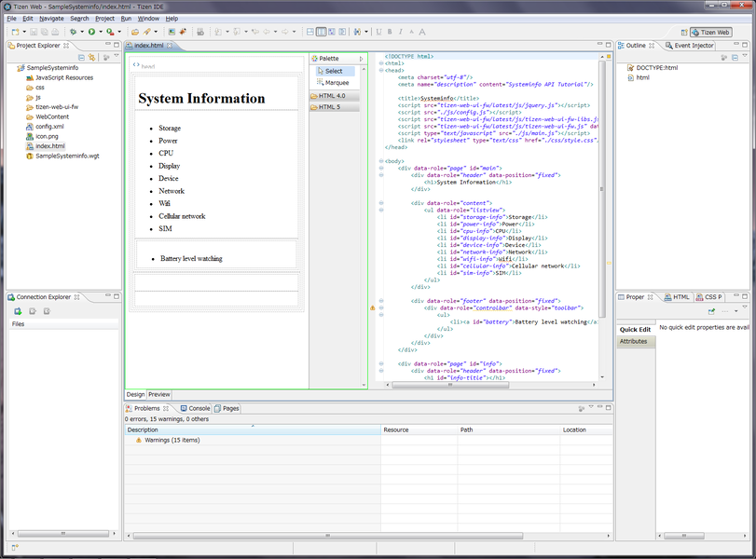Image resolution: width=756 pixels, height=559 pixels.
Task: Sort by the Resource column header
Action: [419, 429]
